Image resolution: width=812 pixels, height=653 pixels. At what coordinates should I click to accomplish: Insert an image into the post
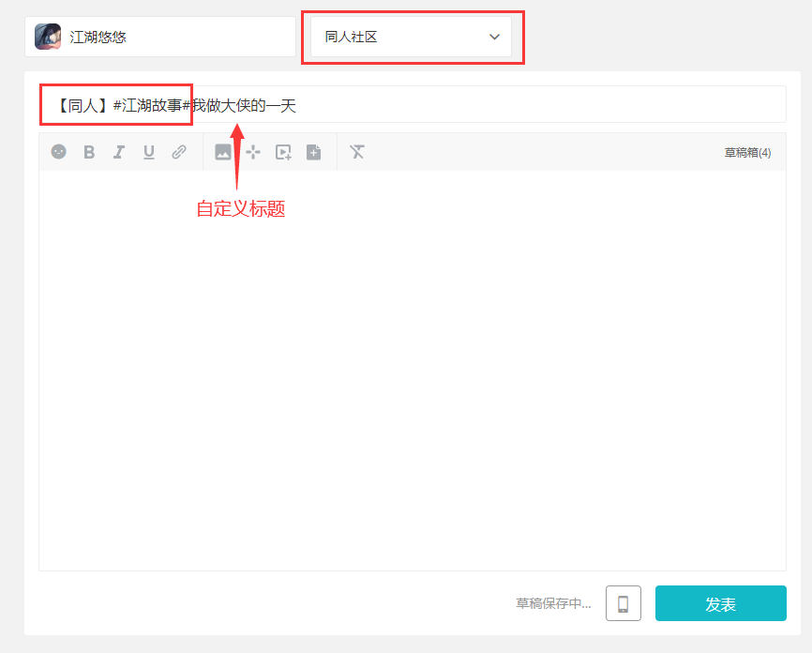click(x=222, y=151)
